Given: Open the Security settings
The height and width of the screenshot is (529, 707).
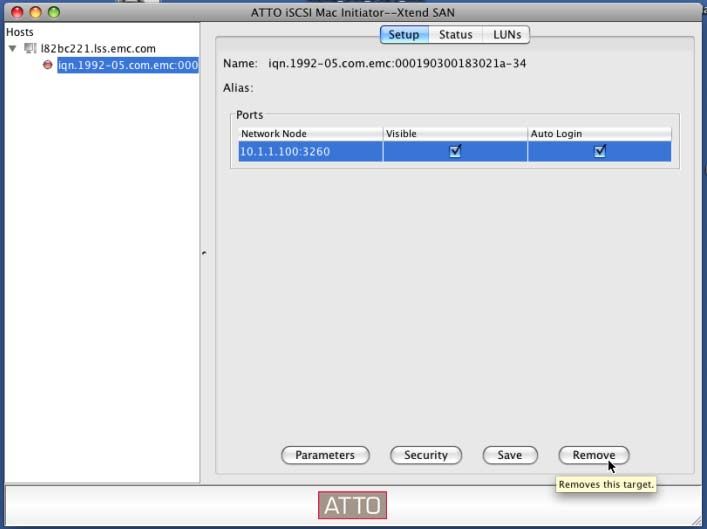Looking at the screenshot, I should tap(426, 455).
